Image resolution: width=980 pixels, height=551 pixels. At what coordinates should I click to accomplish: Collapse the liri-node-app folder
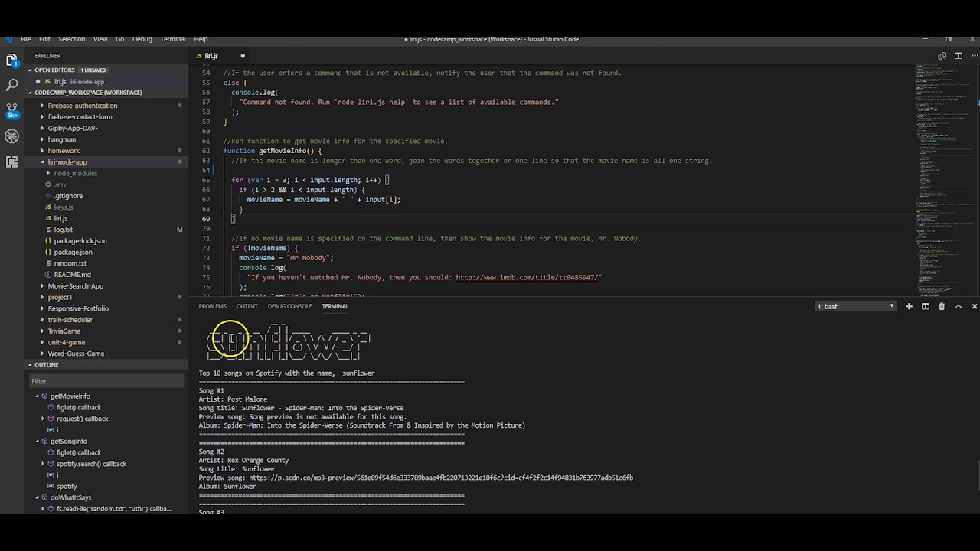[x=67, y=162]
